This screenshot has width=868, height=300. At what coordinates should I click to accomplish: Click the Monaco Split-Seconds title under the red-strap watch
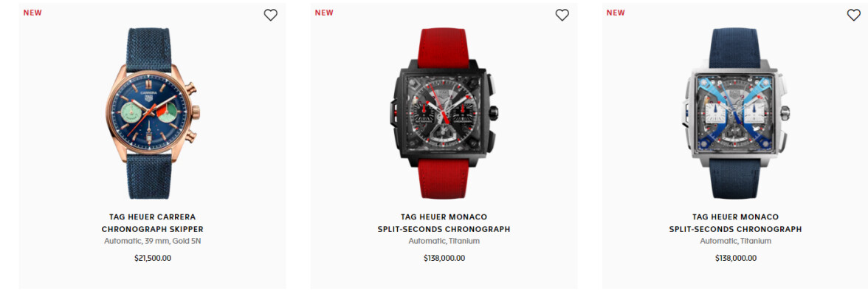(x=444, y=223)
